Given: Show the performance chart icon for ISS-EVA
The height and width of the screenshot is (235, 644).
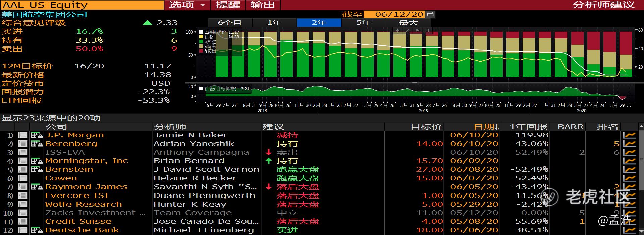Looking at the screenshot, I should 629,152.
